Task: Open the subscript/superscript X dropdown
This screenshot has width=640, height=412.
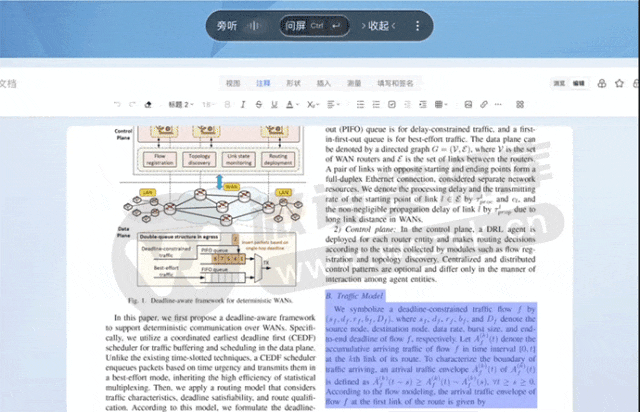Action: (313, 105)
